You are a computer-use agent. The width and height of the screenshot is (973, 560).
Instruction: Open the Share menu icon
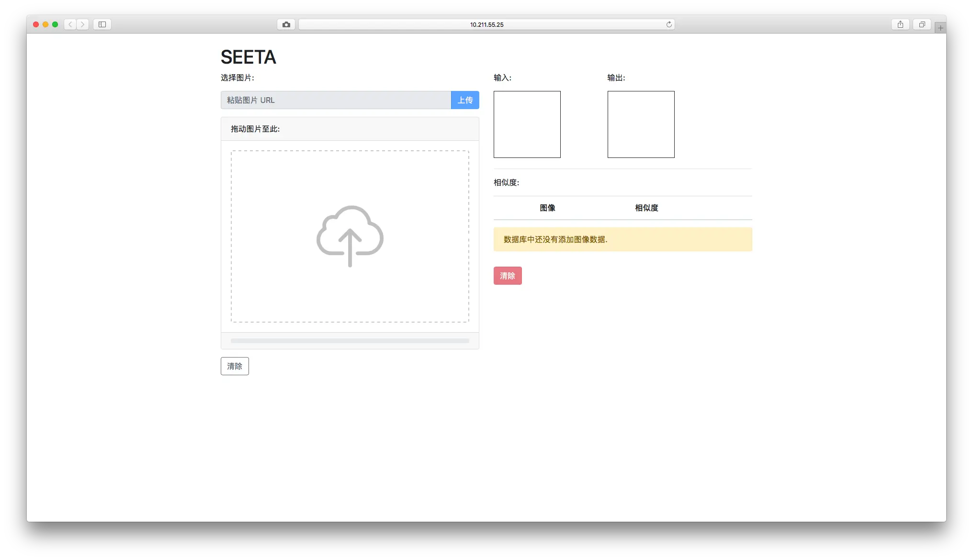[900, 24]
